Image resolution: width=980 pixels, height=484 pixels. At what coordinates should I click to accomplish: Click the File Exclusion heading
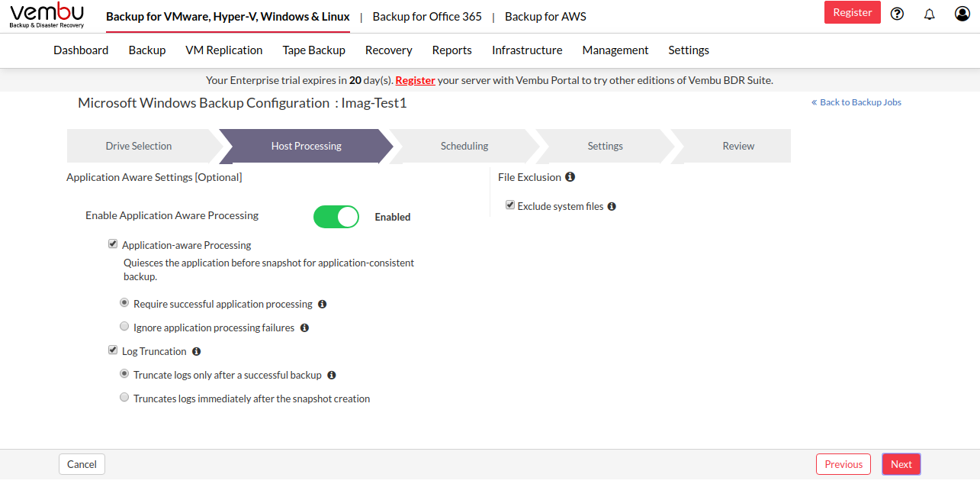point(529,177)
